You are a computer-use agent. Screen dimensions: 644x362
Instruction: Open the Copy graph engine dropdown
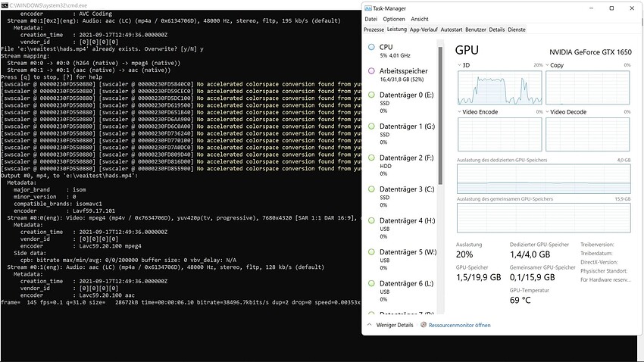[548, 65]
